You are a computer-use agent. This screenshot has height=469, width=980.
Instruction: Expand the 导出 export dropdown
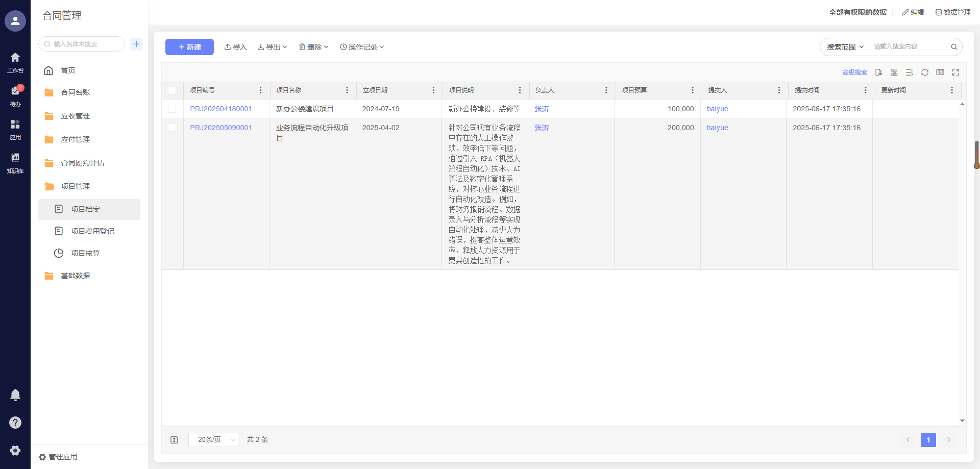[x=273, y=47]
